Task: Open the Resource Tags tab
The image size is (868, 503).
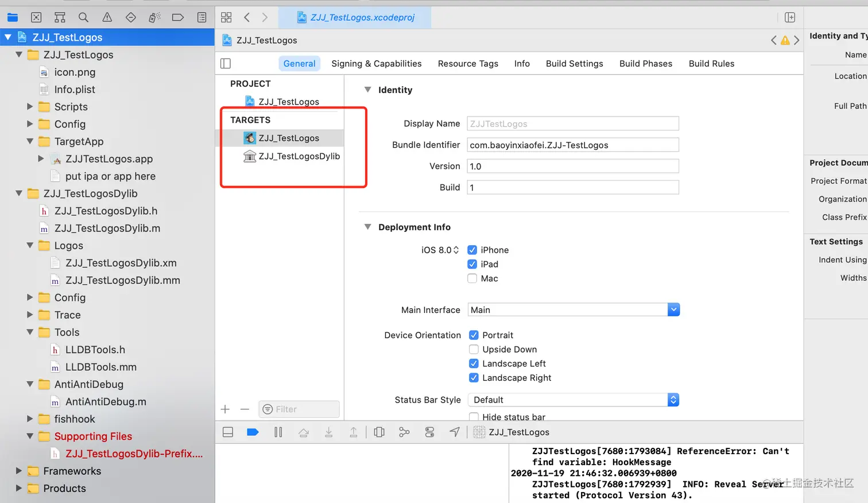Action: (468, 64)
